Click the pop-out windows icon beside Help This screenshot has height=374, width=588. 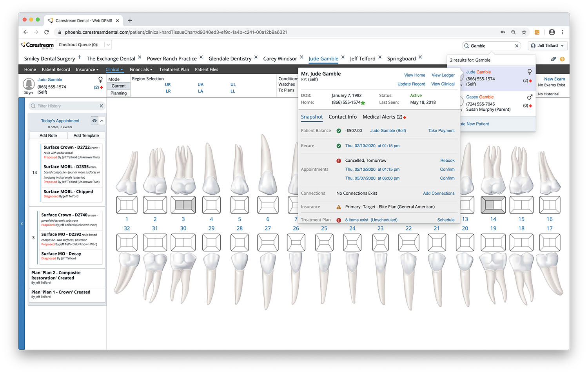coord(553,58)
